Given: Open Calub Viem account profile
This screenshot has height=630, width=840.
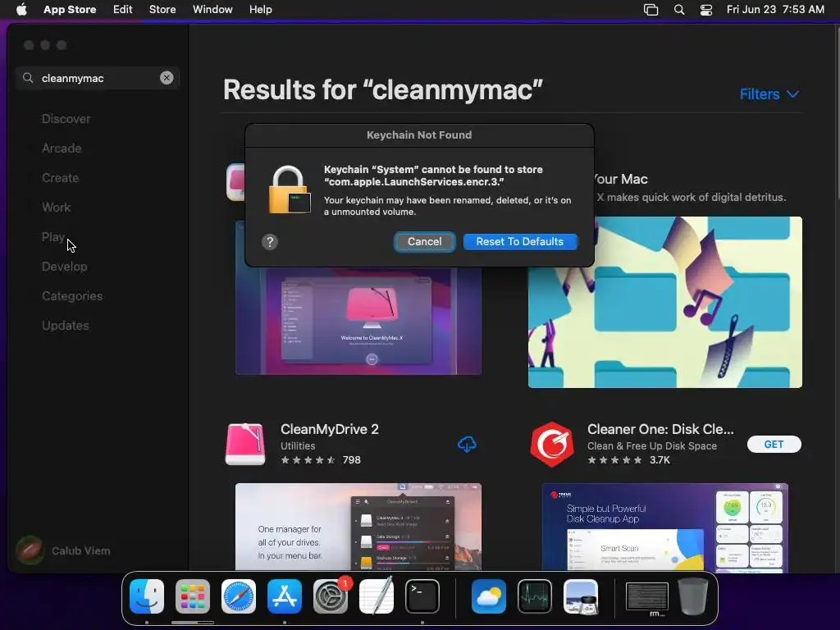Looking at the screenshot, I should coord(63,550).
